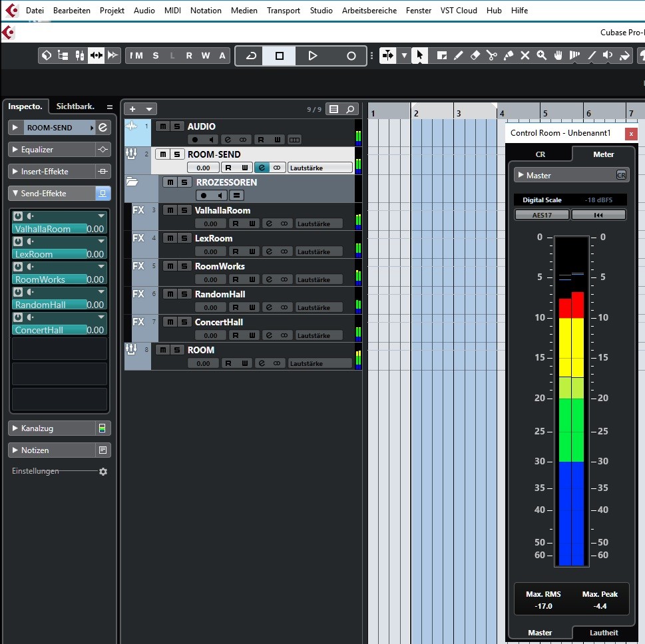The height and width of the screenshot is (644, 645).
Task: Select the Eraser tool in toolbar
Action: 475,56
